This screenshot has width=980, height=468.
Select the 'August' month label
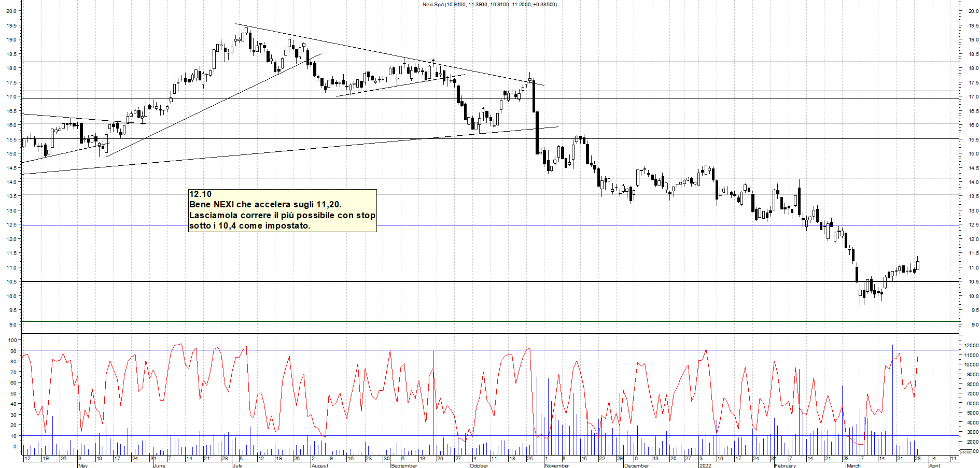[320, 465]
